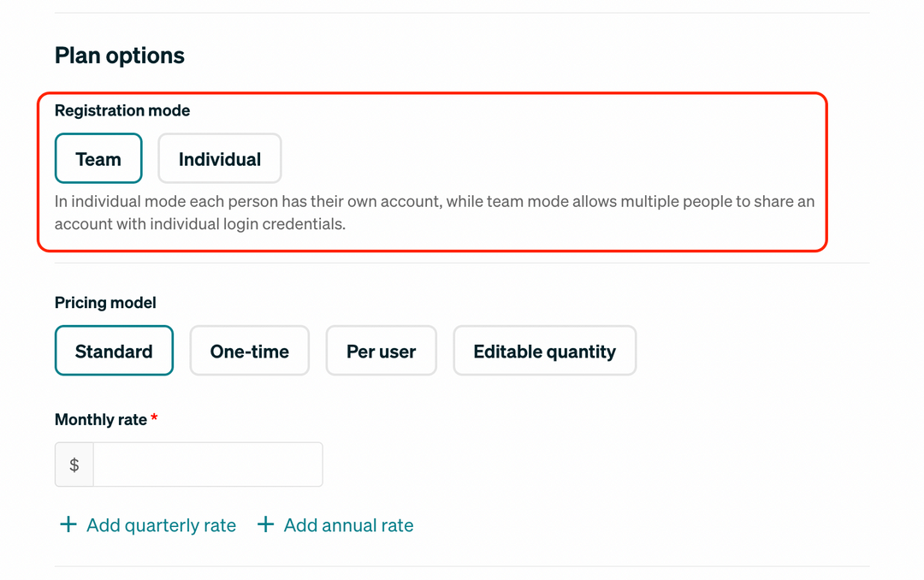The image size is (924, 580).
Task: Click the dollar sign prefix on Monthly rate
Action: pyautogui.click(x=74, y=464)
